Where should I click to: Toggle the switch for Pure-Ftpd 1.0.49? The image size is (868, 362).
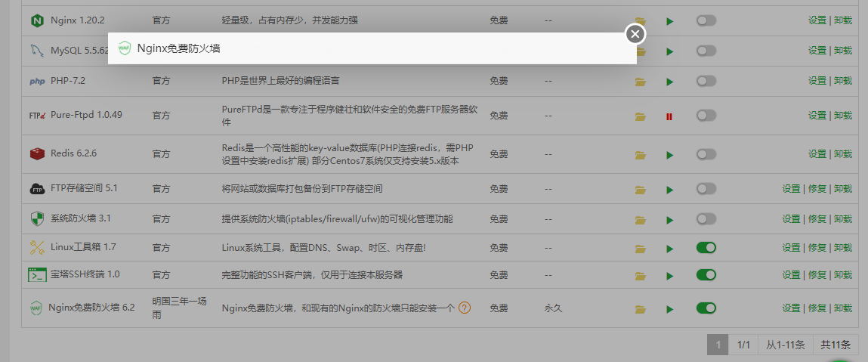coord(706,116)
